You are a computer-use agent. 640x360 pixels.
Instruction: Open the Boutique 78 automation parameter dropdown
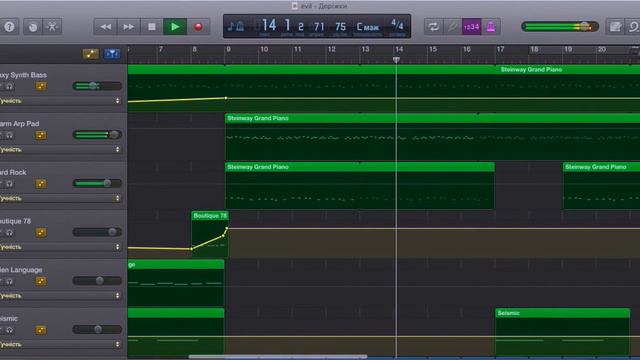tap(61, 247)
